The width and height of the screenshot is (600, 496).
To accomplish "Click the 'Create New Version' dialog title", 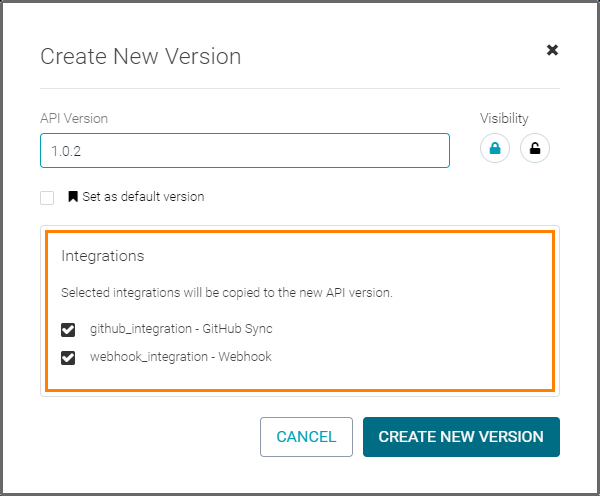I will 140,56.
